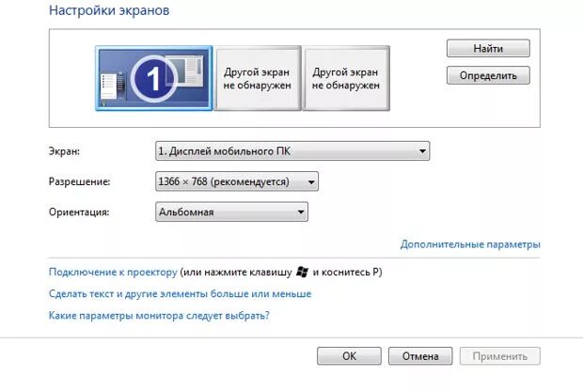Confirm settings with the OK button
This screenshot has width=583, height=392.
pyautogui.click(x=349, y=356)
